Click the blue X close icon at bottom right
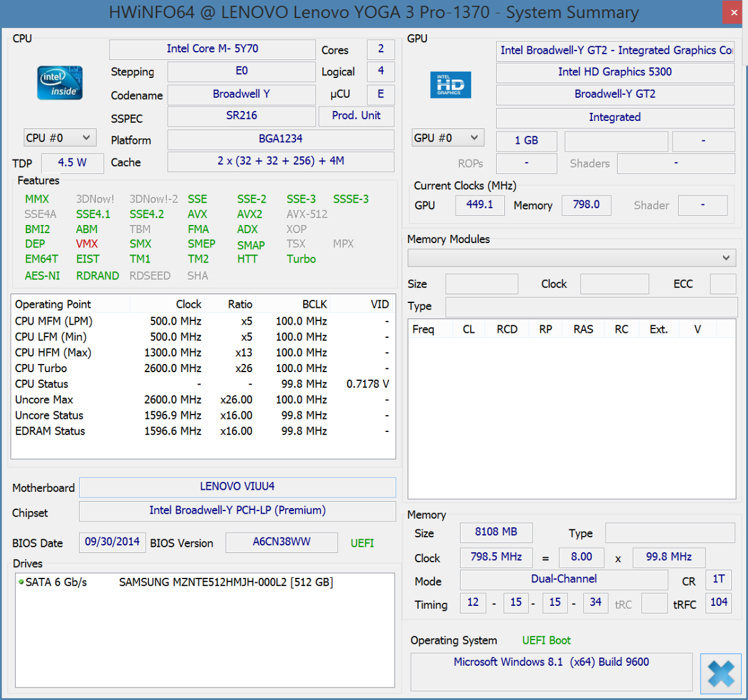This screenshot has width=748, height=700. coord(721,673)
